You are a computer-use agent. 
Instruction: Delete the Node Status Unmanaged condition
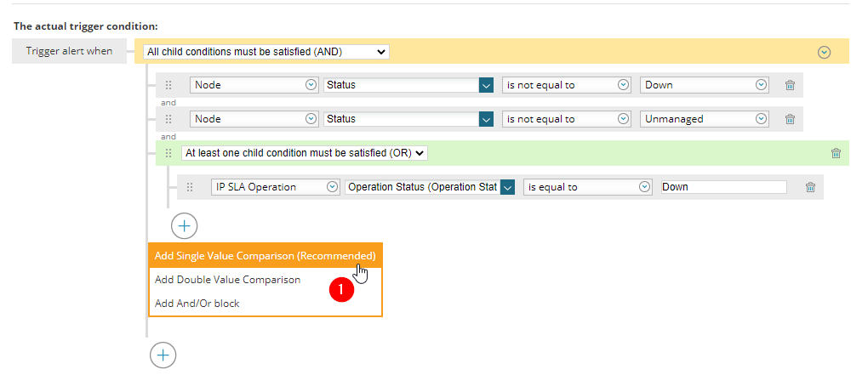coord(790,119)
